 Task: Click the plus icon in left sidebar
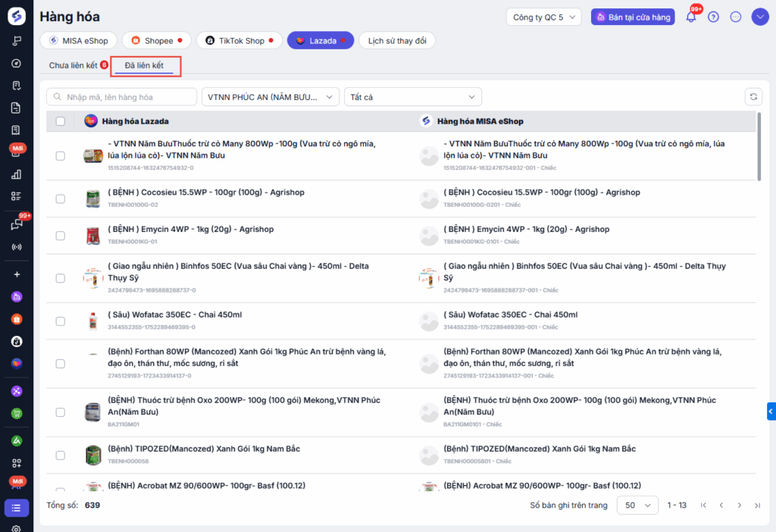pos(17,274)
